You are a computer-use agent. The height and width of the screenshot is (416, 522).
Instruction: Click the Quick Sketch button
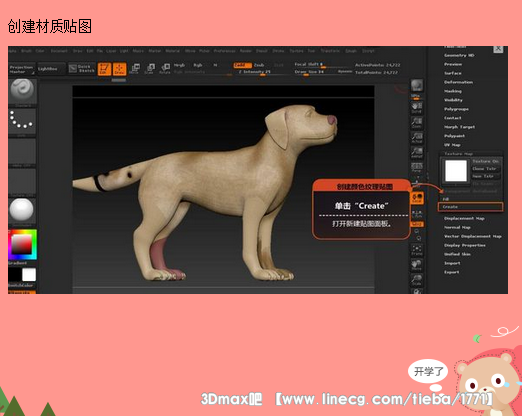point(82,69)
